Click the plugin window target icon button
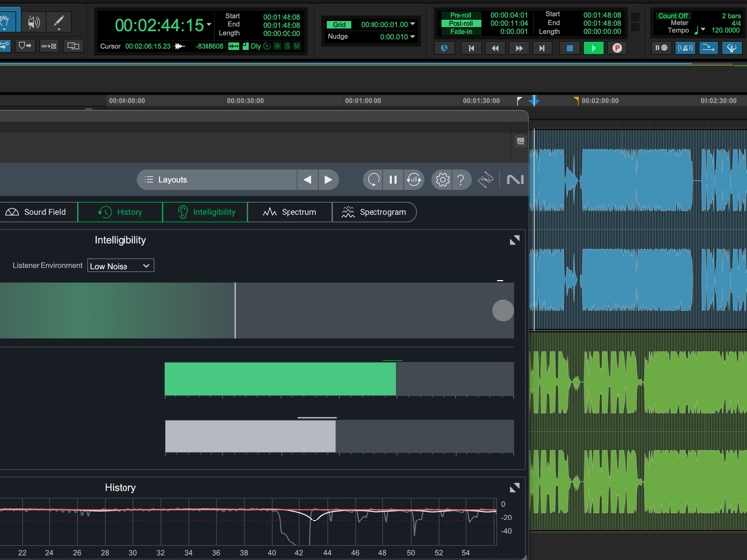The height and width of the screenshot is (560, 747). point(520,141)
